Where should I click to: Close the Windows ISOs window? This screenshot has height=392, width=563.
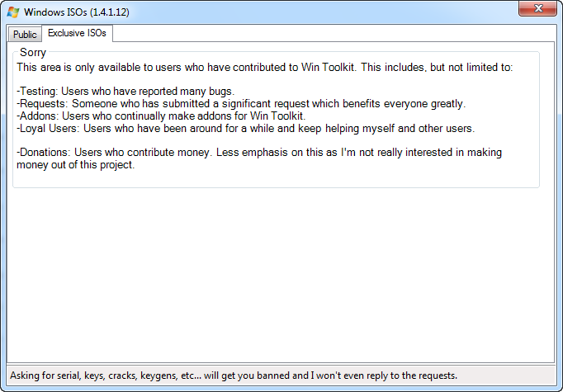[x=537, y=8]
